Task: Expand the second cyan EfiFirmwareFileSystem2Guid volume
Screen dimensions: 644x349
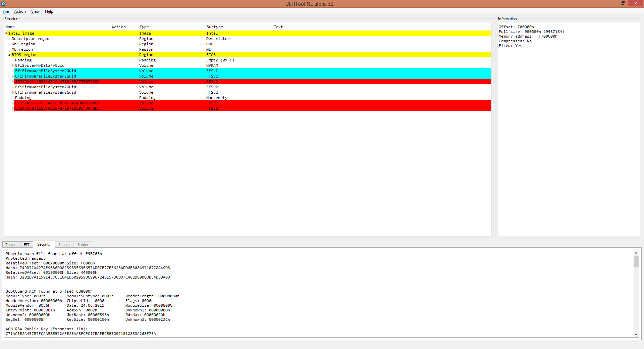Action: click(13, 76)
